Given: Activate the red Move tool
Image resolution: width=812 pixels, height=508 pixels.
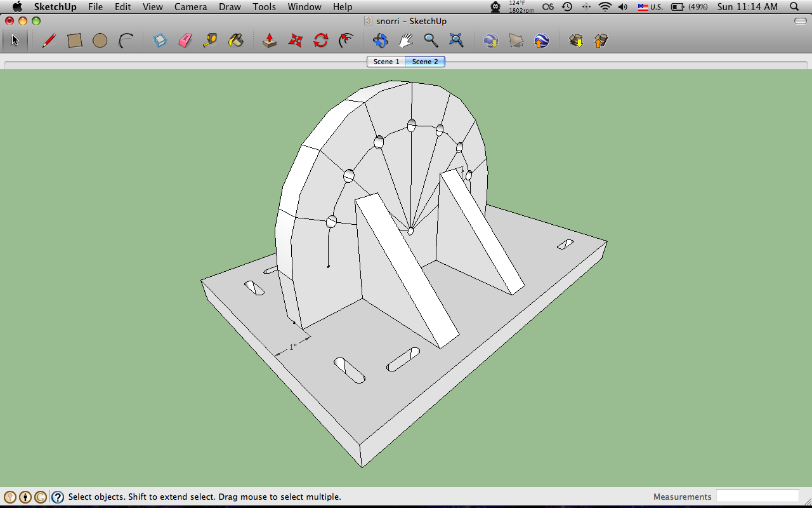Looking at the screenshot, I should tap(295, 41).
